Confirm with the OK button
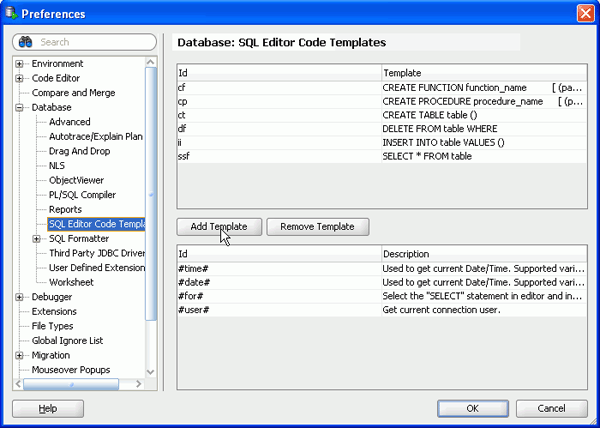Image resolution: width=600 pixels, height=428 pixels. (473, 409)
